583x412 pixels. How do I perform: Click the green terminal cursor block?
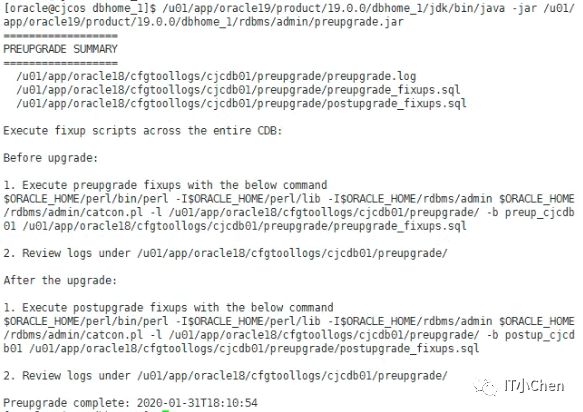166,411
